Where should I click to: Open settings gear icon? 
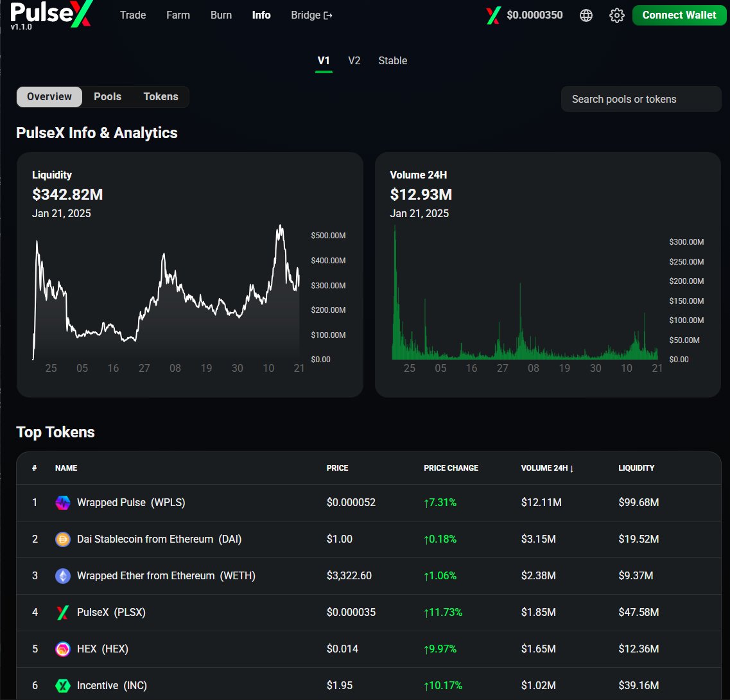tap(616, 15)
